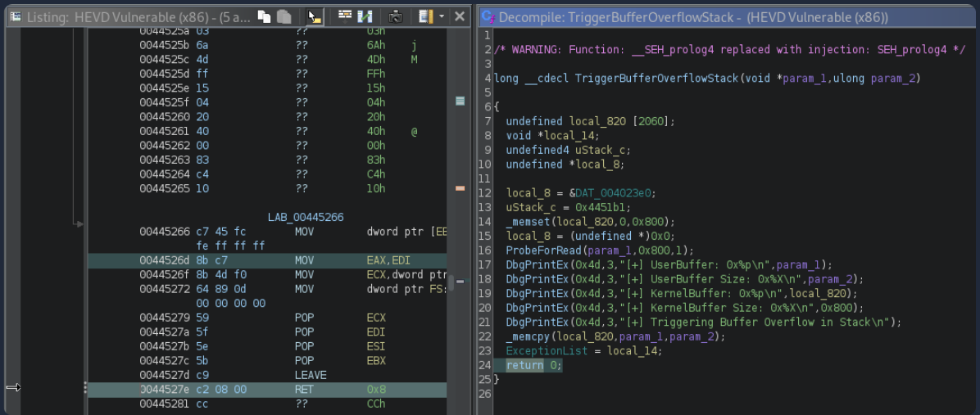
Task: Click the Decompile panel icon
Action: coord(487,16)
